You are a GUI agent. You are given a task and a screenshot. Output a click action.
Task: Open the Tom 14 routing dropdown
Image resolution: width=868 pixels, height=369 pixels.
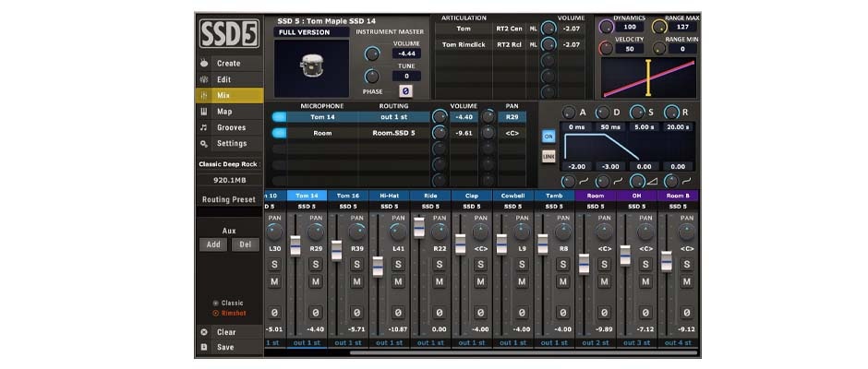point(393,117)
